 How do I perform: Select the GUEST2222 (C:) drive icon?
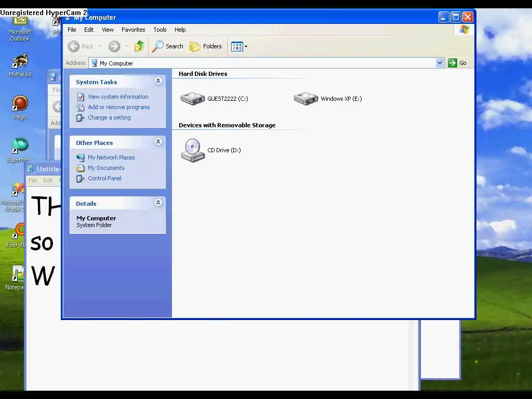(193, 99)
